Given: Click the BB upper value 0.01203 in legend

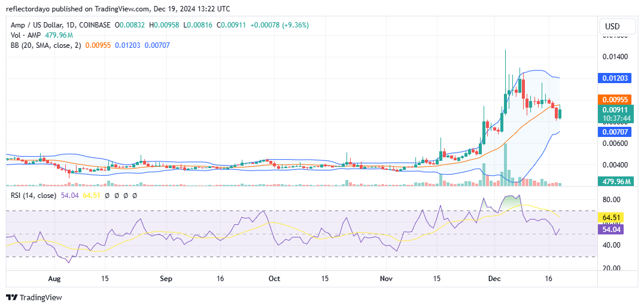Looking at the screenshot, I should 127,45.
